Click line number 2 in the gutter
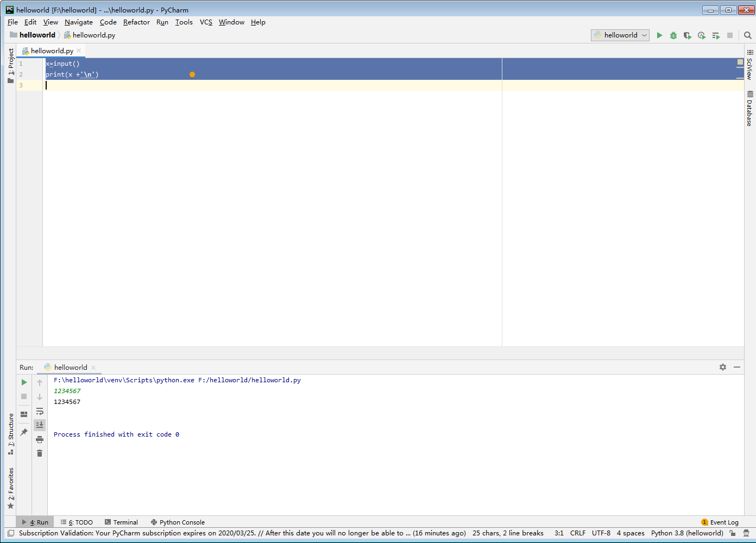The image size is (756, 543). point(21,74)
